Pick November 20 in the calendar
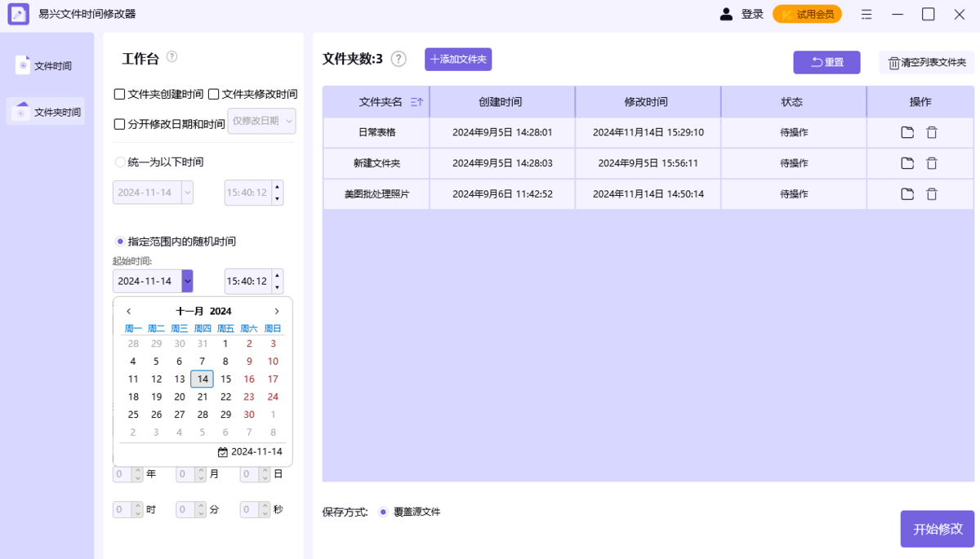The image size is (980, 559). coord(180,397)
